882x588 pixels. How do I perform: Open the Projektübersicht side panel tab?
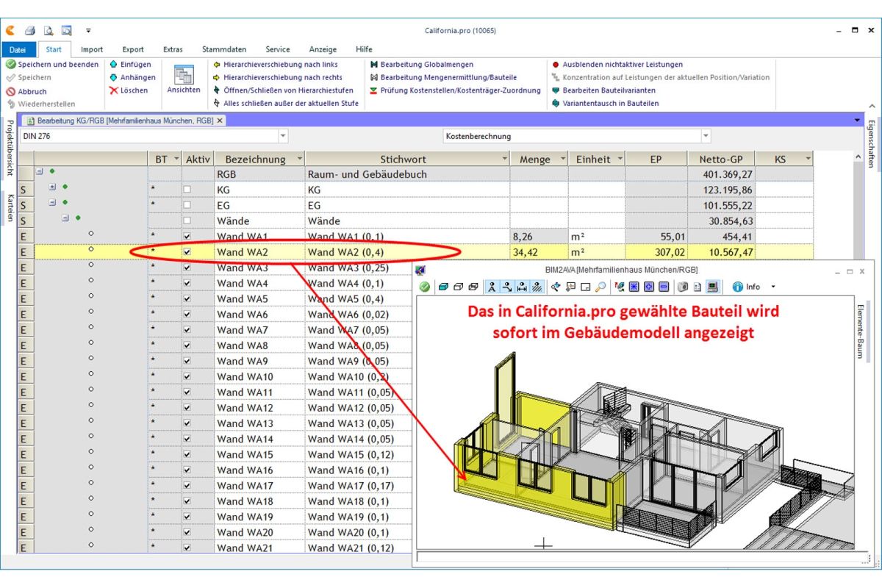[10, 148]
